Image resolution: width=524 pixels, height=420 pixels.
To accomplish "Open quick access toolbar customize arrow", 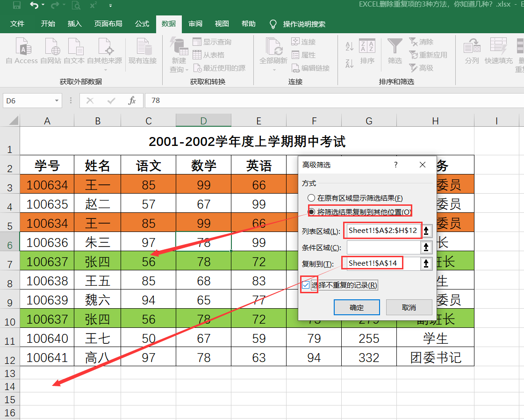I will pos(110,6).
